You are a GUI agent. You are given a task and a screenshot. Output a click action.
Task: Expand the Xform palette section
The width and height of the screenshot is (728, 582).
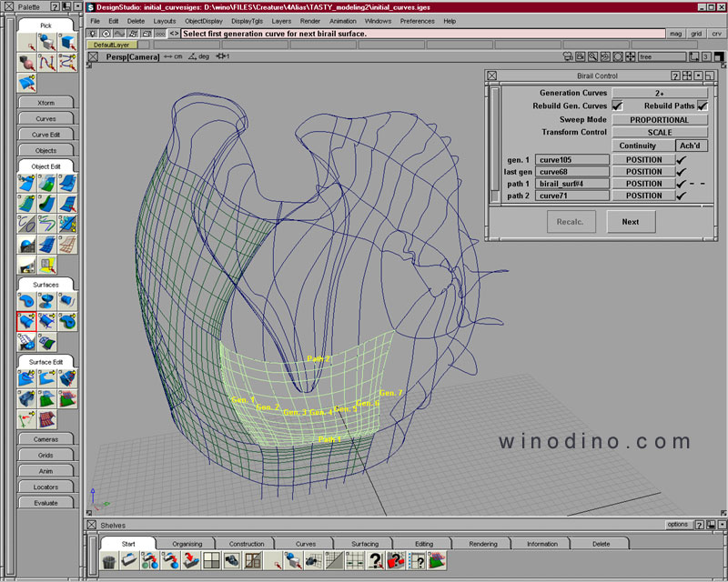[45, 103]
